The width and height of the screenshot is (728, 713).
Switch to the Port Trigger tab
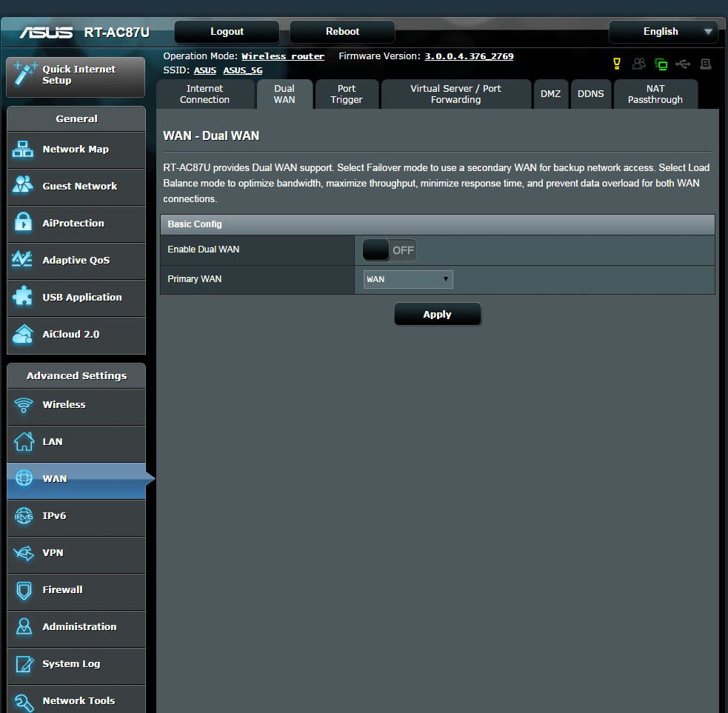[x=347, y=94]
